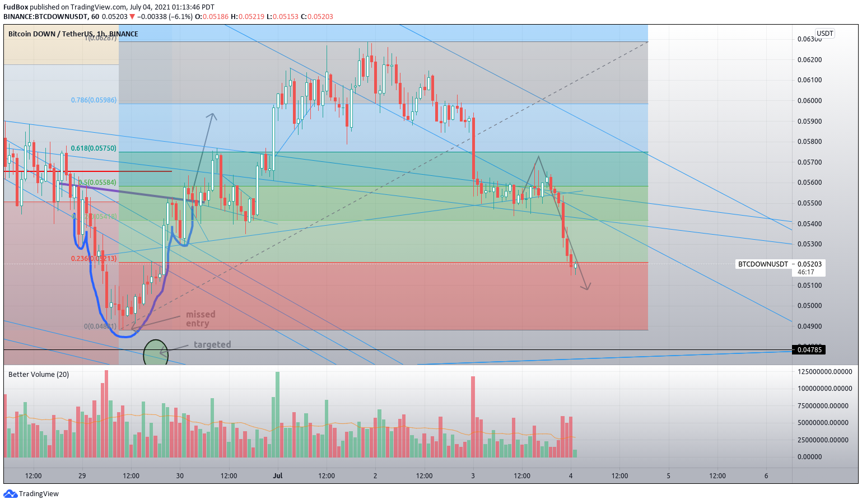Select the 0.04785 horizontal line price tag
Image resolution: width=862 pixels, height=504 pixels.
(x=809, y=350)
